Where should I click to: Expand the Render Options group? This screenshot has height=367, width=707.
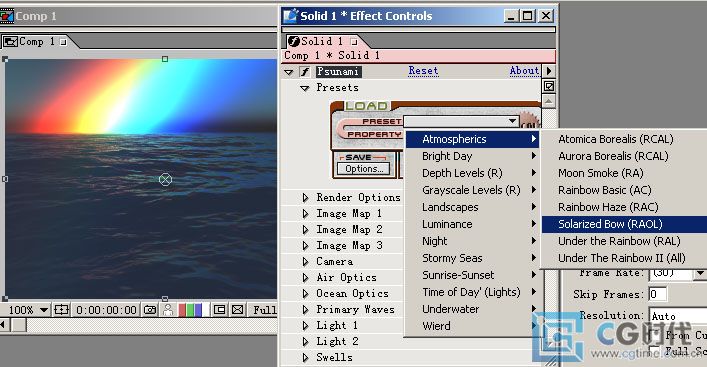pos(305,197)
